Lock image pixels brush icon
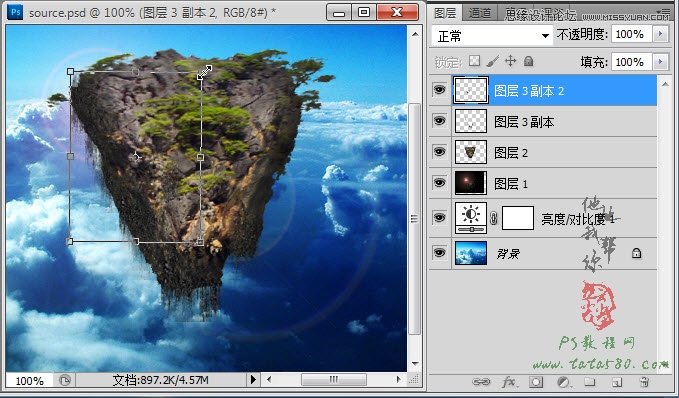 point(493,61)
